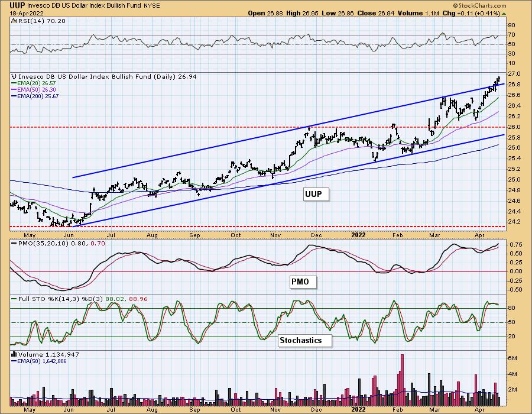
Task: Click the 6M volume axis label
Action: point(512,358)
